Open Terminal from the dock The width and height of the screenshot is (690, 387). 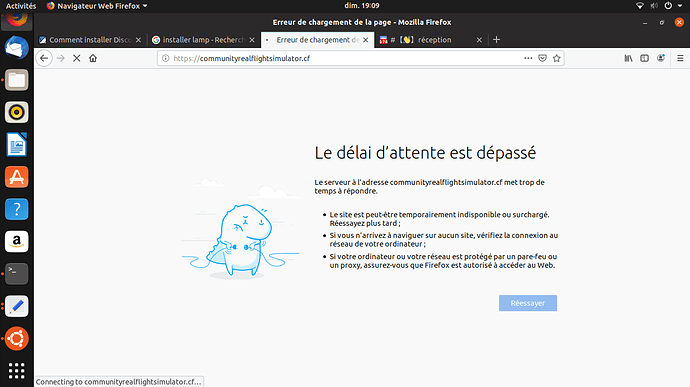click(17, 273)
